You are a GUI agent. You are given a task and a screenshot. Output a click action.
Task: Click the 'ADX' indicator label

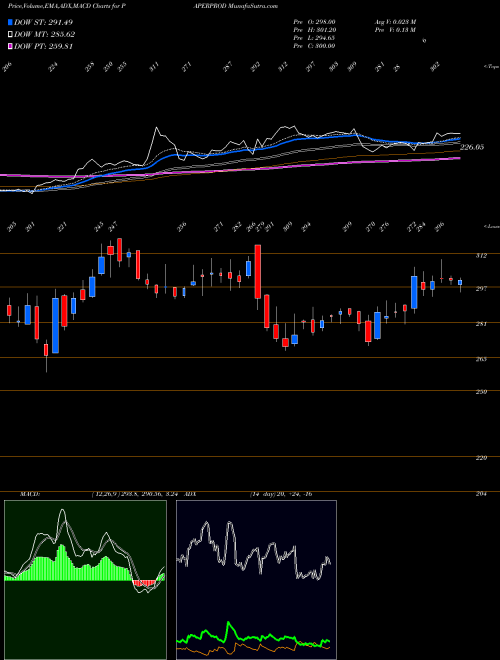pos(189,494)
